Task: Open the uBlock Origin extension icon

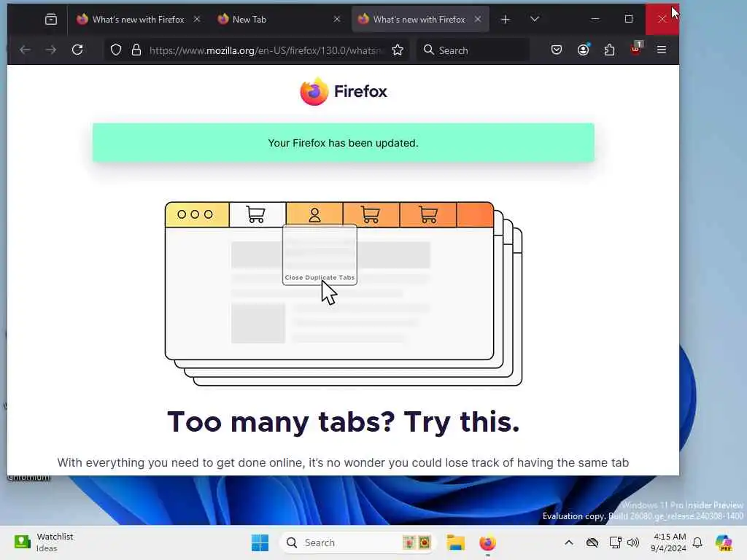Action: point(636,49)
